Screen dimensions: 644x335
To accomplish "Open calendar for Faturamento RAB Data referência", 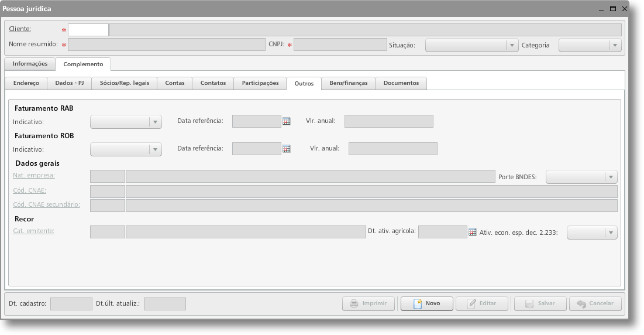I will (286, 121).
